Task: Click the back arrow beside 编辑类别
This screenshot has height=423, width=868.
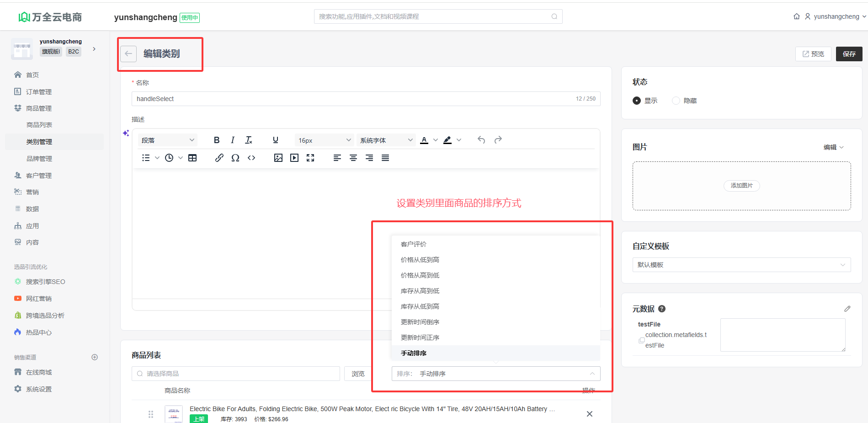Action: pos(128,54)
